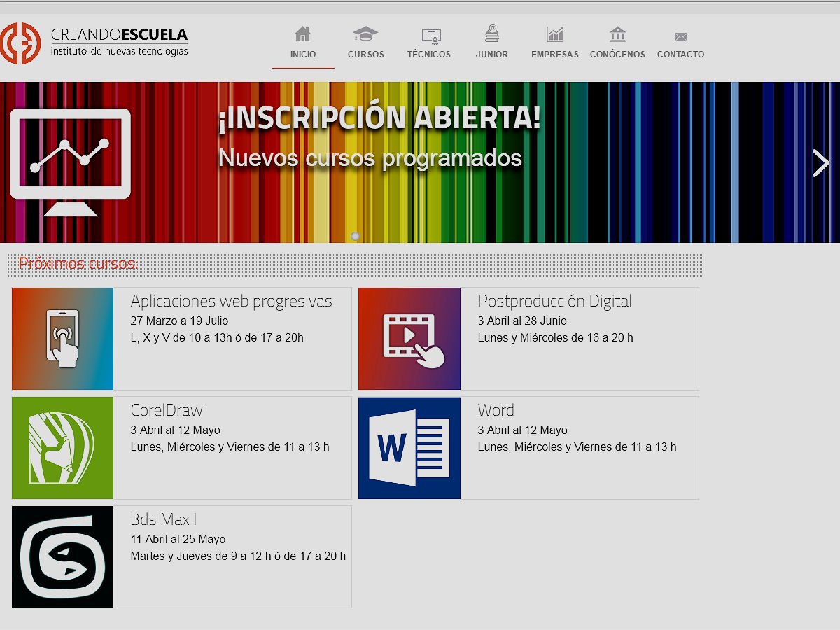This screenshot has width=840, height=630.
Task: Open the CONÓCENOS menu item
Action: tap(617, 55)
